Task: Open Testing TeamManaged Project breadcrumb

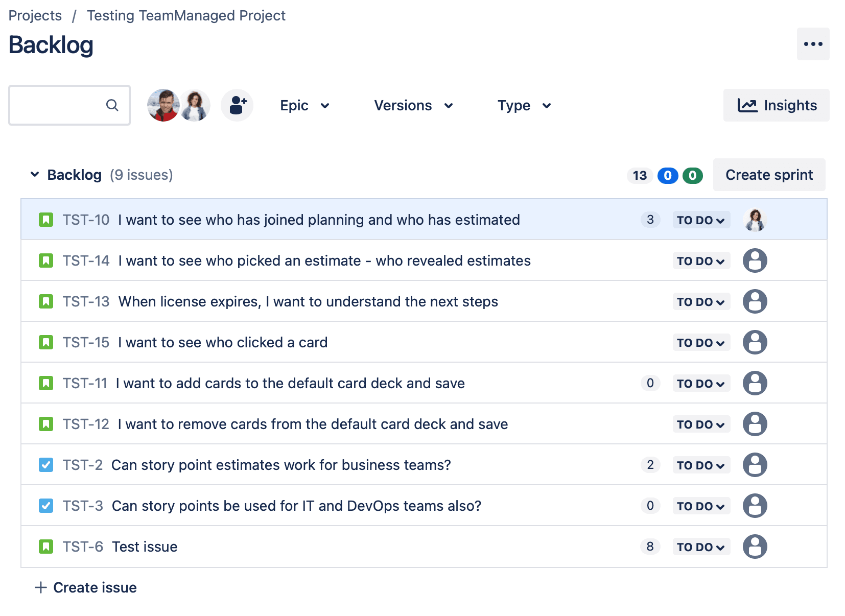Action: (x=186, y=15)
